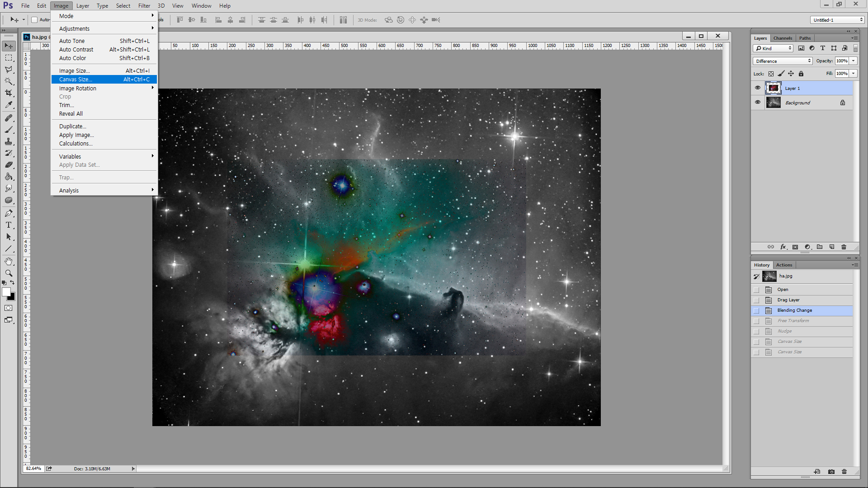Click the background color swatch
This screenshot has width=868, height=488.
pyautogui.click(x=13, y=298)
